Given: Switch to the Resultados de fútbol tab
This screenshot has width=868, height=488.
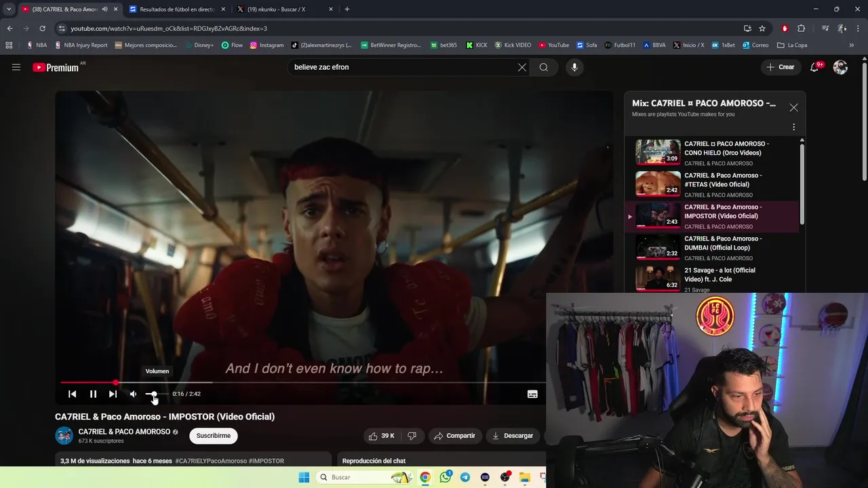Looking at the screenshot, I should [x=176, y=9].
